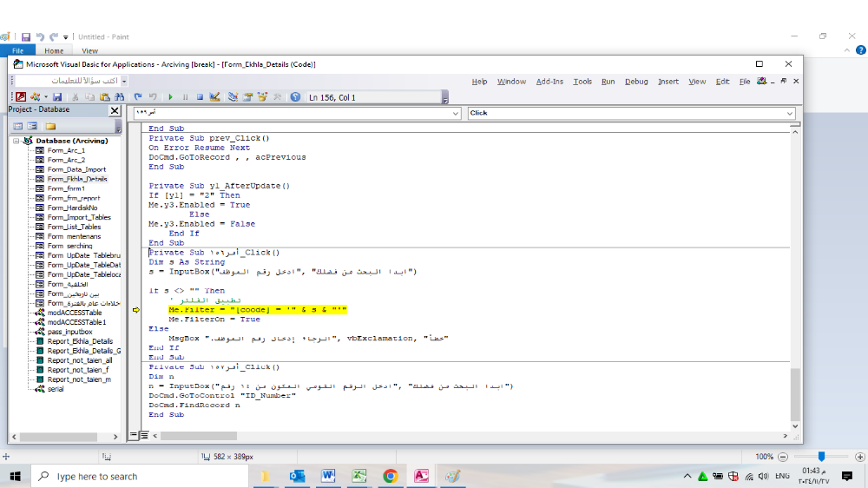Open Project Explorer from the toolbar icon
This screenshot has height=488, width=868.
[233, 97]
